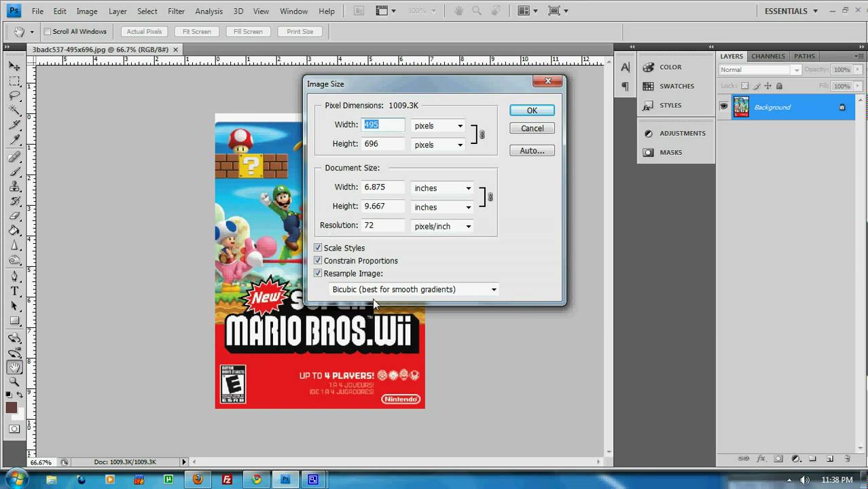Viewport: 868px width, 489px height.
Task: Select the Dodge tool
Action: (14, 261)
